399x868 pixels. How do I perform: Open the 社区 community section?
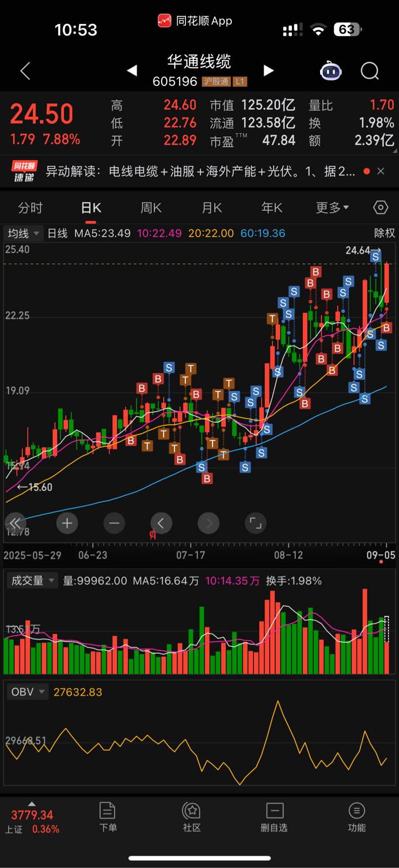pyautogui.click(x=192, y=817)
